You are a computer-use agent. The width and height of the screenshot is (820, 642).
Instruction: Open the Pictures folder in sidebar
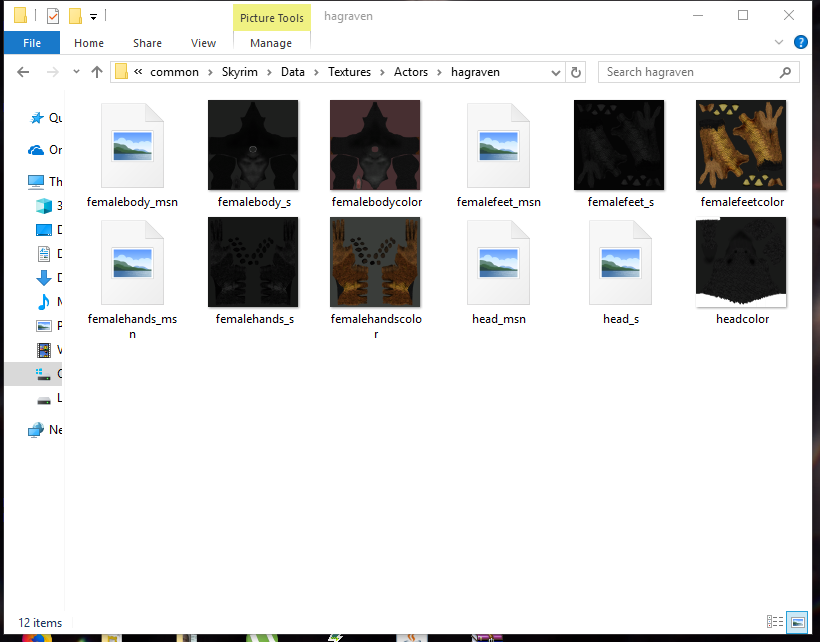tap(49, 326)
